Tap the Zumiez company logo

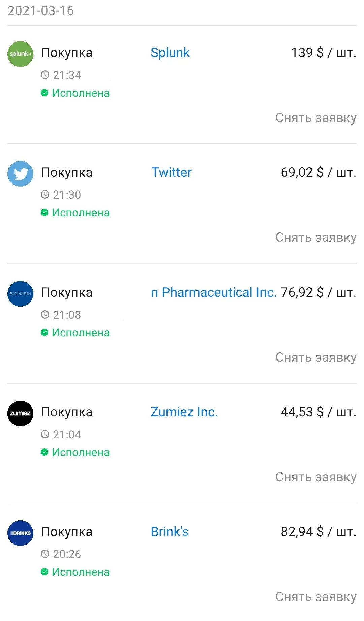click(20, 413)
